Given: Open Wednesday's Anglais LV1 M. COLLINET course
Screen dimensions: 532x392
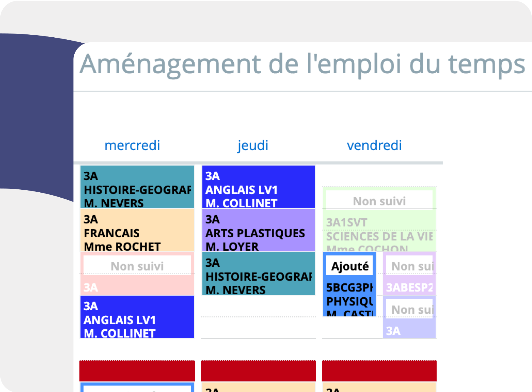Looking at the screenshot, I should [x=137, y=317].
